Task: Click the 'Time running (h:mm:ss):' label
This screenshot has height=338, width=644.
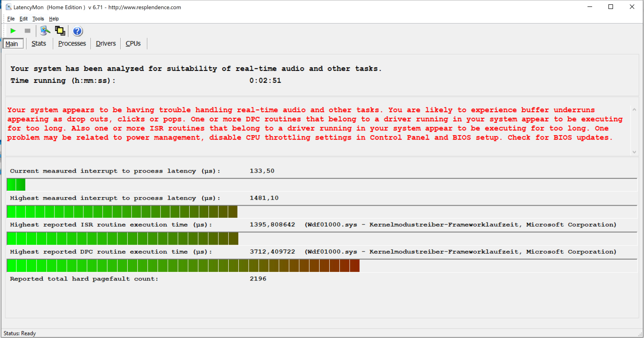Action: tap(63, 80)
